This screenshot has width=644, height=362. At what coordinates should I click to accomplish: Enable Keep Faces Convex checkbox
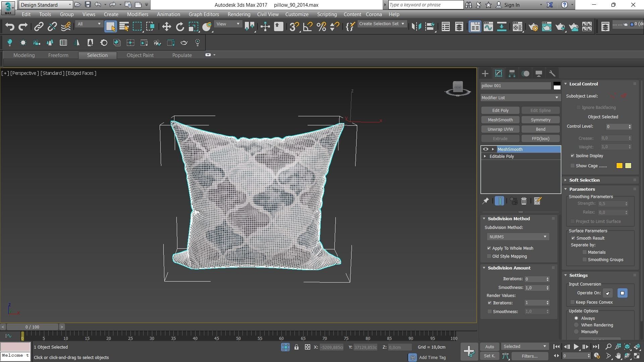tap(573, 302)
